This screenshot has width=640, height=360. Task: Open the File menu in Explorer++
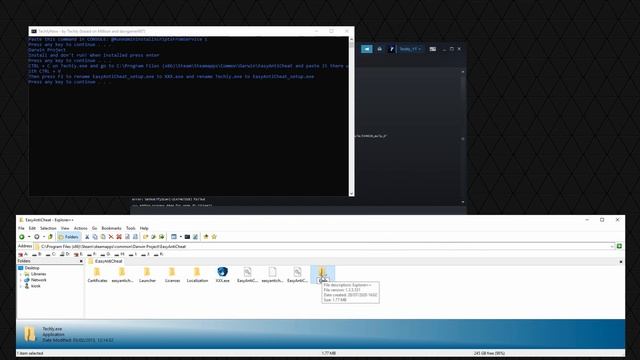tap(21, 228)
